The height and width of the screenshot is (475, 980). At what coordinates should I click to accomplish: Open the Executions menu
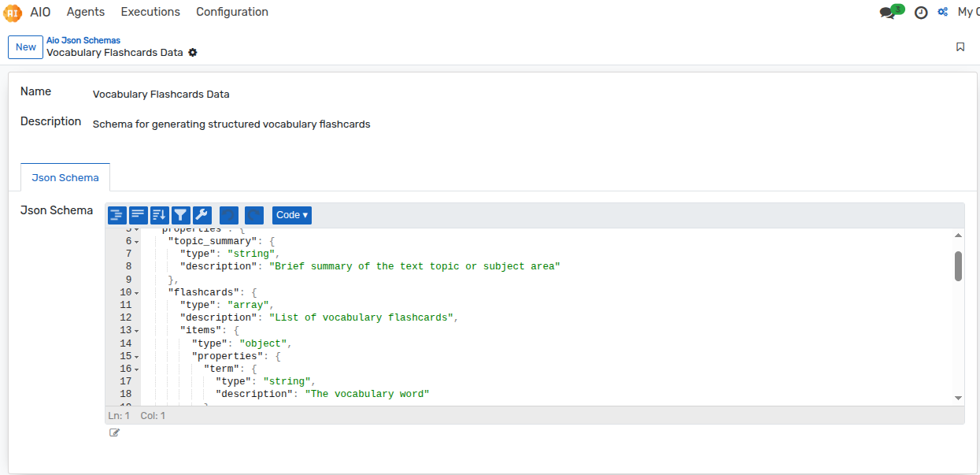(x=150, y=12)
